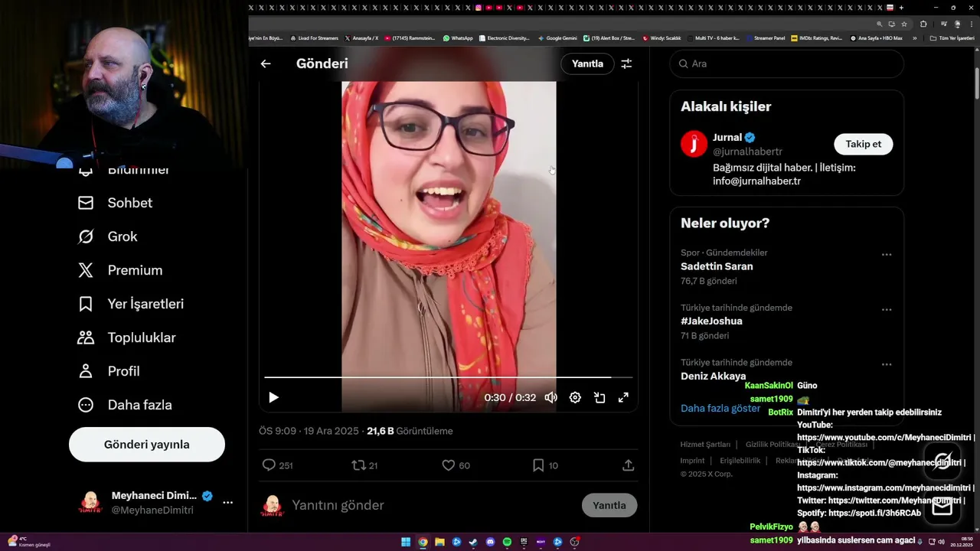Open the WhatsApp bookmark
Screen dimensions: 980x551
pos(458,37)
